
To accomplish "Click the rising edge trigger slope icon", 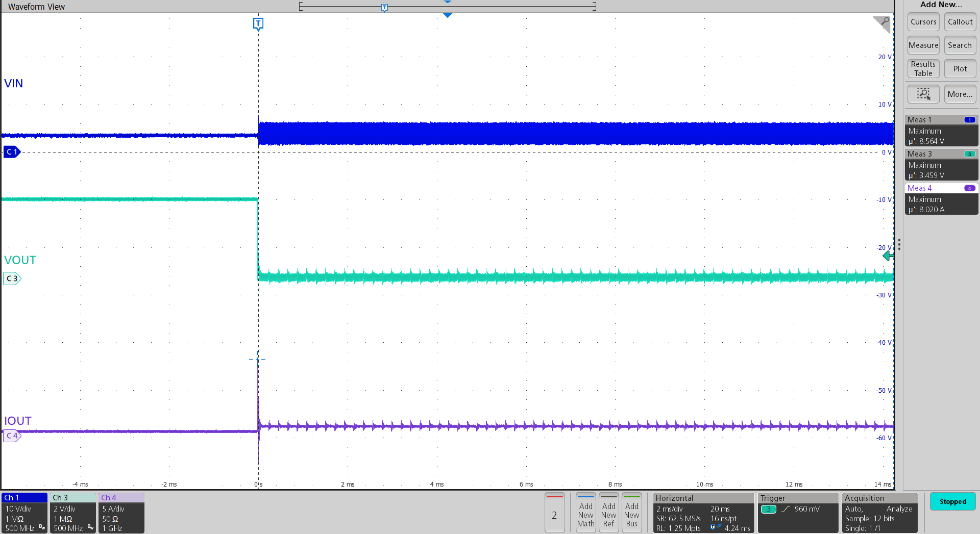I will point(786,509).
